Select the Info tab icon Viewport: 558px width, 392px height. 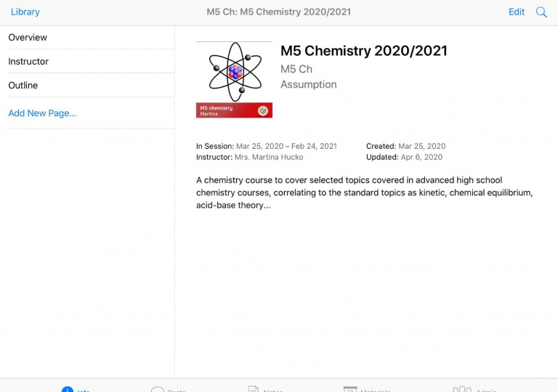click(x=68, y=389)
